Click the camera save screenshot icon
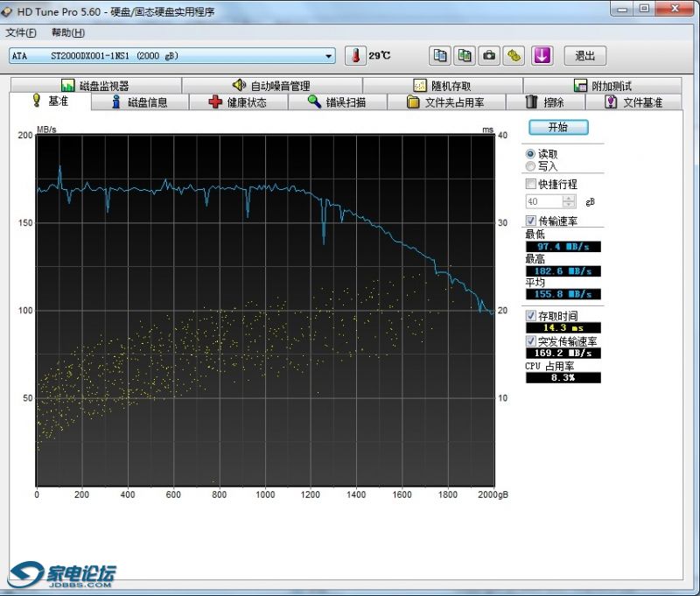700x596 pixels. point(489,56)
